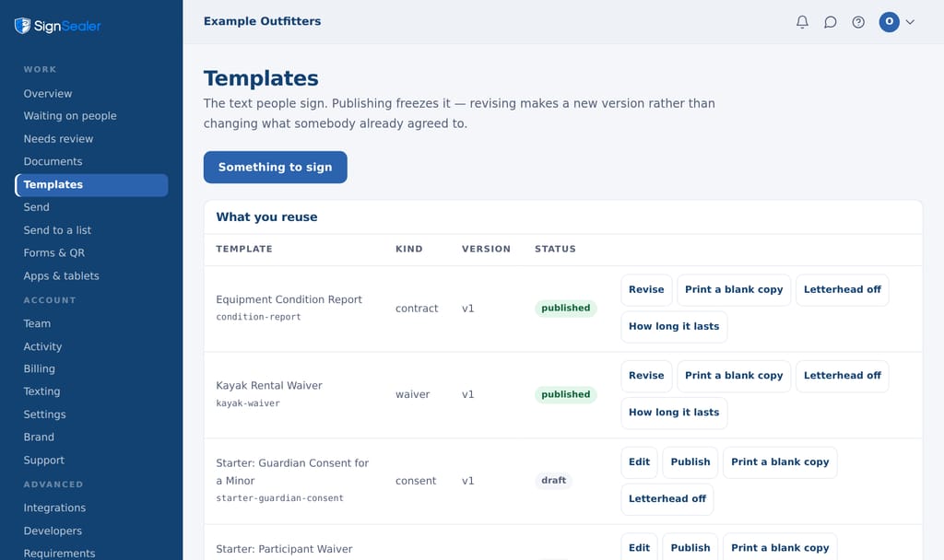This screenshot has width=944, height=560.
Task: Click the STATUS column header
Action: coord(555,249)
